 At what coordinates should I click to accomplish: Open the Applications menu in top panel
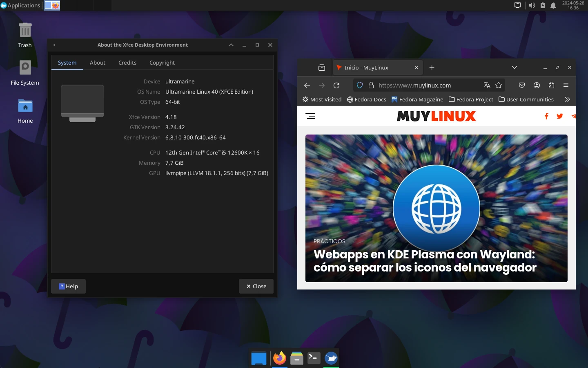[x=20, y=5]
